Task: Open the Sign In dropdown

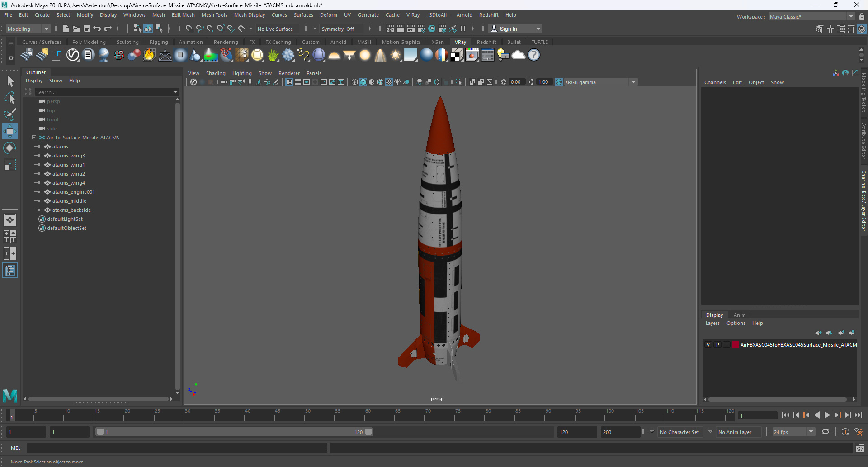Action: pyautogui.click(x=515, y=29)
